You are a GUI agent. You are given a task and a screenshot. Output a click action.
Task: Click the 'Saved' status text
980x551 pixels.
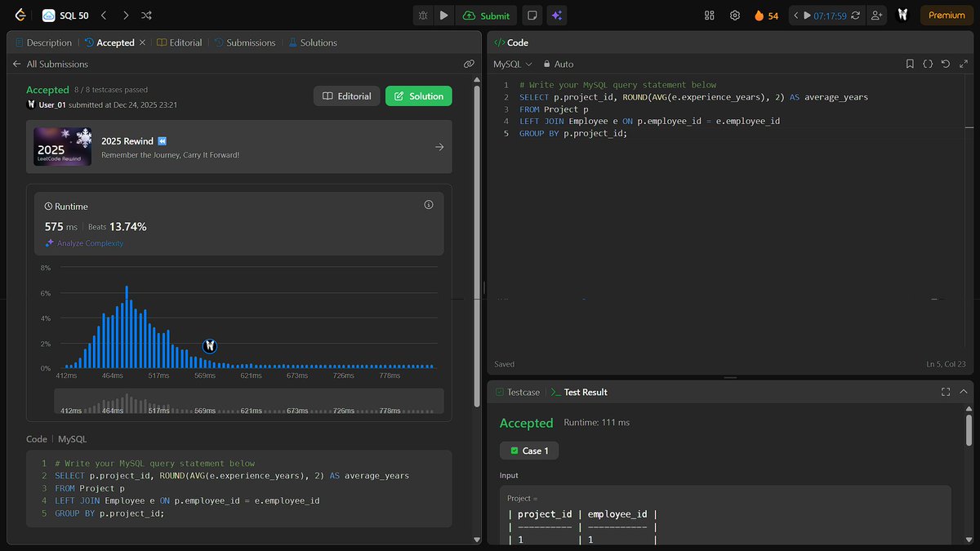coord(505,364)
